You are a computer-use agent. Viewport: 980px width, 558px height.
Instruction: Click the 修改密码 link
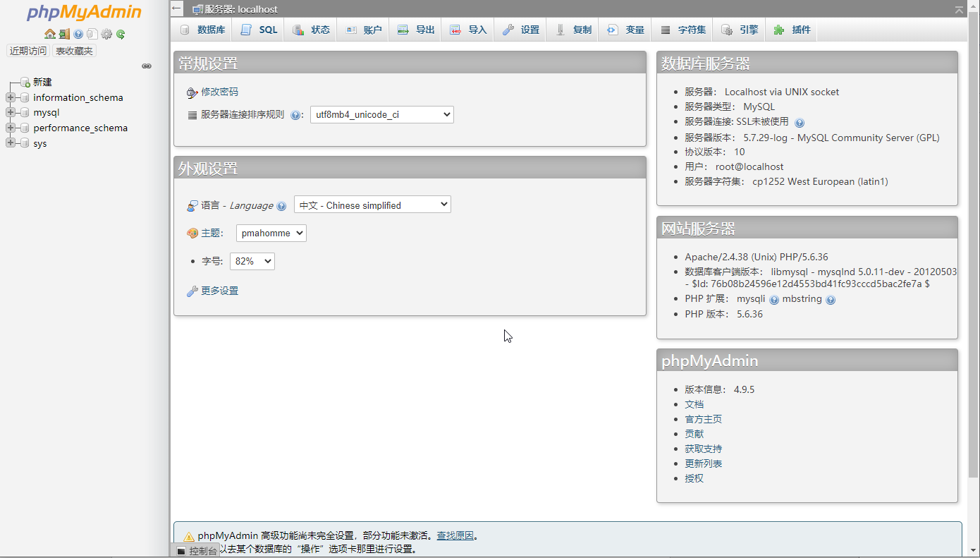click(x=219, y=92)
